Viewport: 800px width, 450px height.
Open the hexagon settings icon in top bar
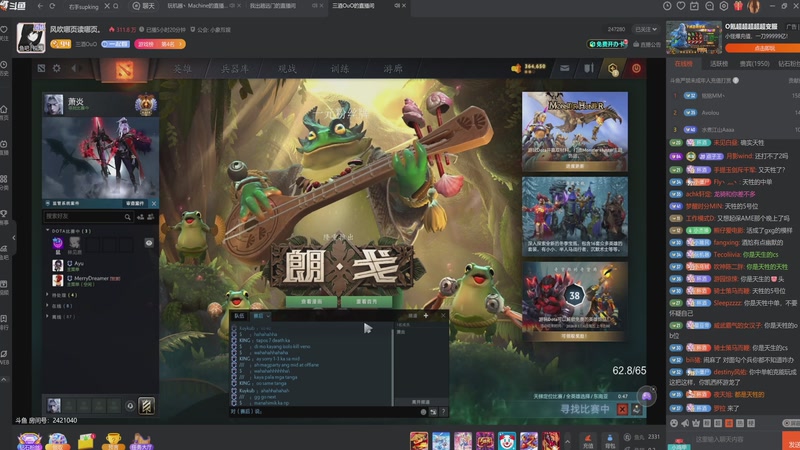(x=723, y=6)
